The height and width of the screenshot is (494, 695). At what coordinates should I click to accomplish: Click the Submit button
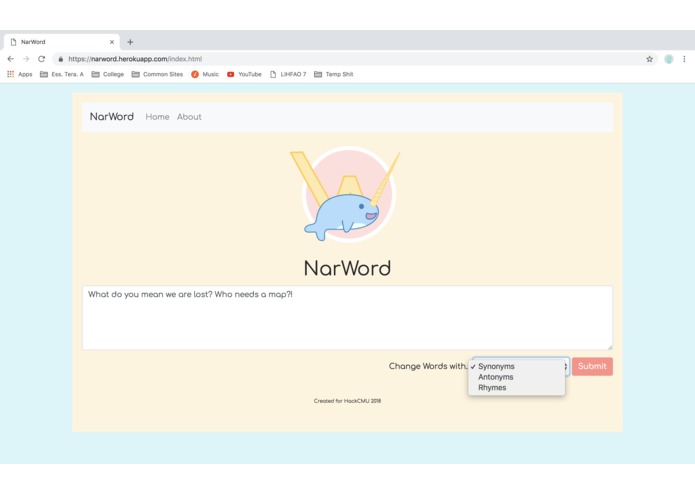[592, 366]
